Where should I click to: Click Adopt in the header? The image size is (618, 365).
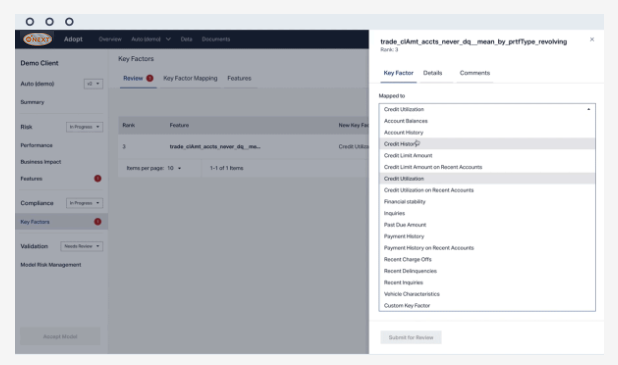[73, 39]
